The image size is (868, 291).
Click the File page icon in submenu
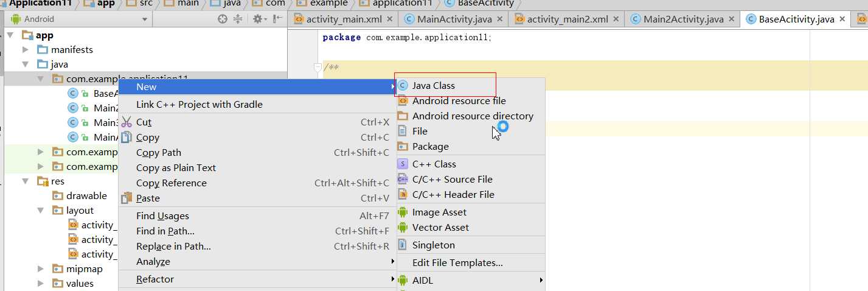coord(402,131)
